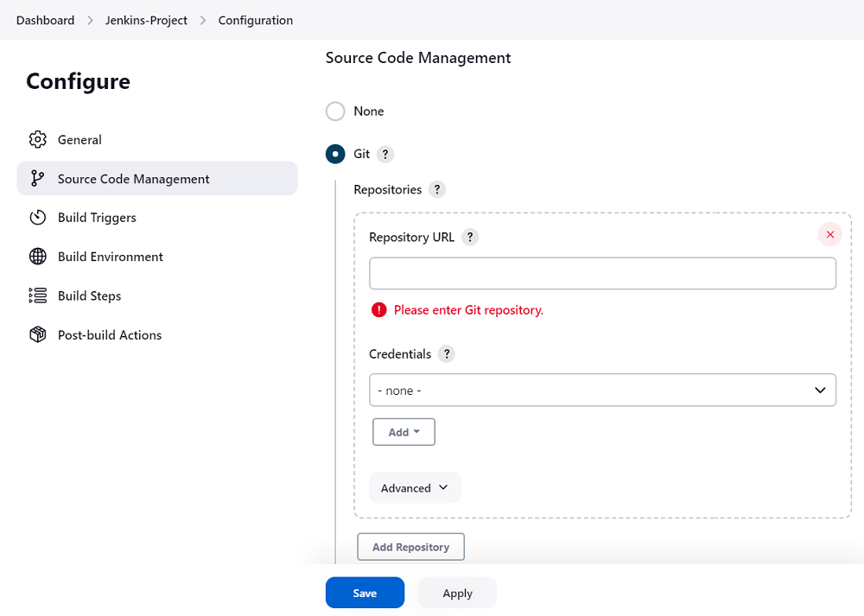
Task: Open help icon next to Git
Action: click(385, 154)
